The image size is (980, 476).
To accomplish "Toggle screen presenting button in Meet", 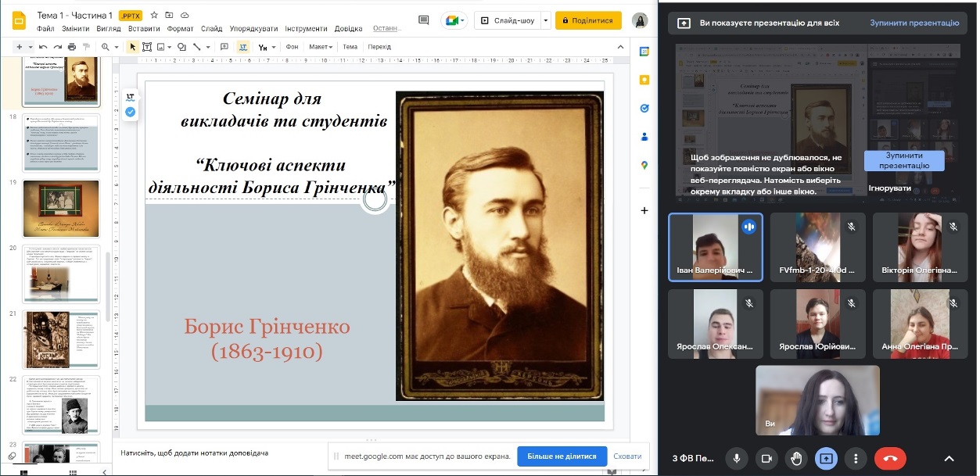I will pos(826,459).
